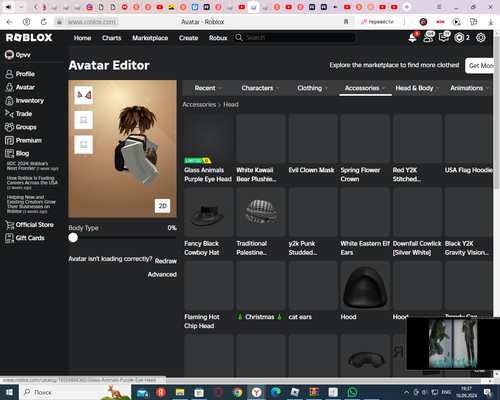Expand the Head & Body dropdown

pyautogui.click(x=417, y=88)
